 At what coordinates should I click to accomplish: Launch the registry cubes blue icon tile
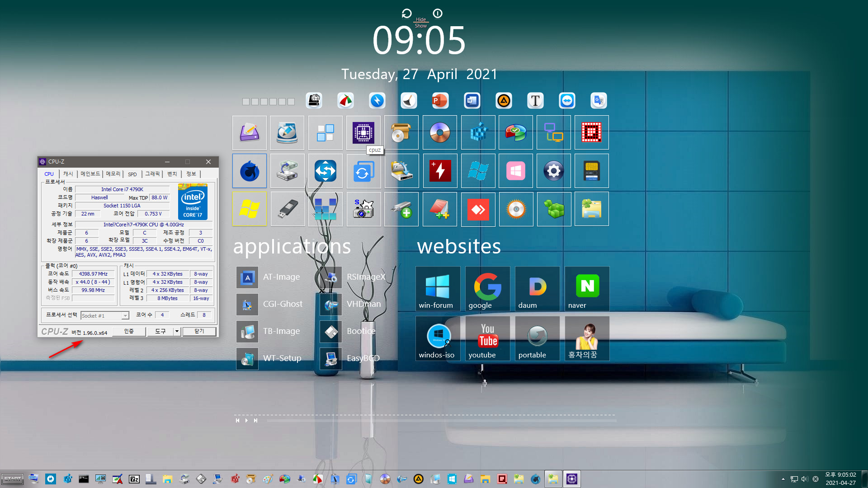pos(478,133)
